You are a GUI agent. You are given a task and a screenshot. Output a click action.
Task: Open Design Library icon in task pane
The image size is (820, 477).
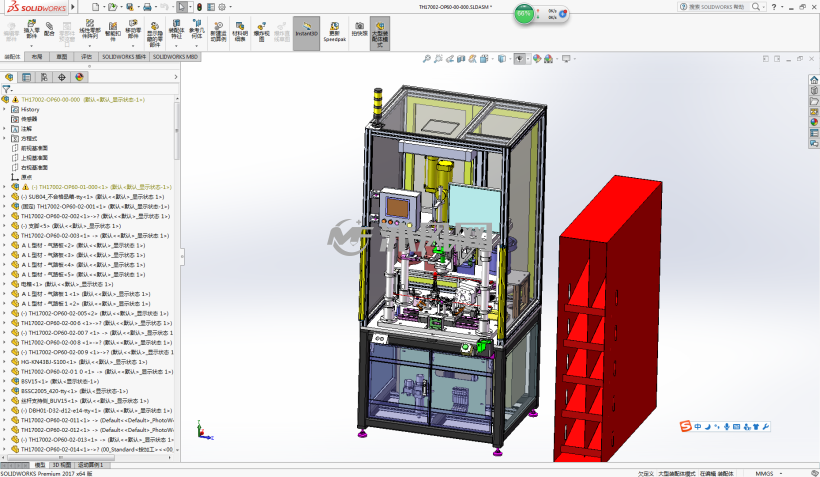(x=814, y=90)
